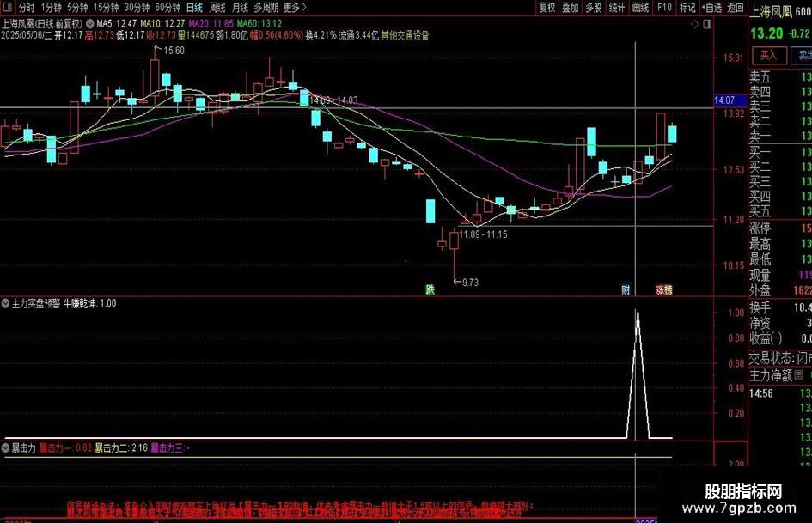Viewport: 812px width, 523px height.
Task: Click 标记 mark button
Action: pos(687,7)
